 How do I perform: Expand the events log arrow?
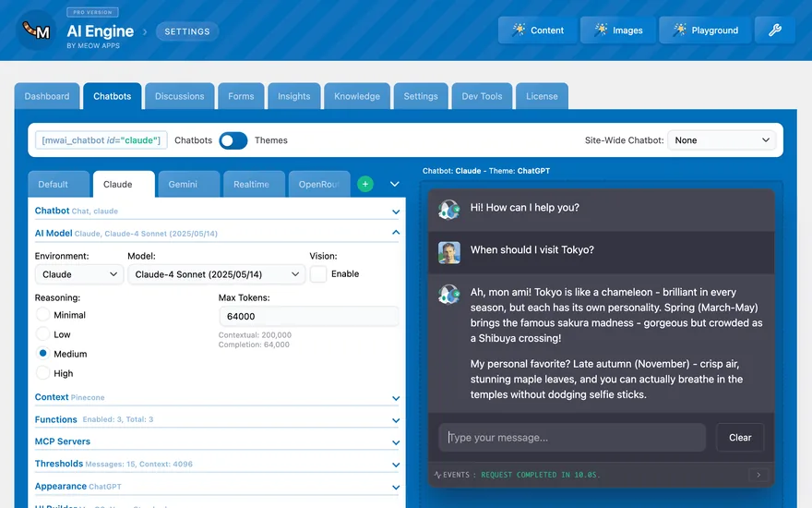[x=758, y=475]
